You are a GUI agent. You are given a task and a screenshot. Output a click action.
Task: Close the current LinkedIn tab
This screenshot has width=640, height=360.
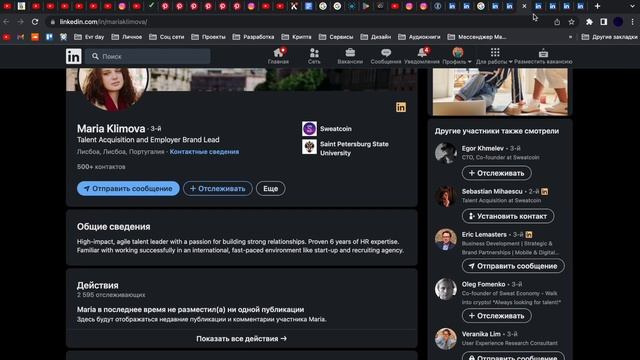tap(524, 6)
